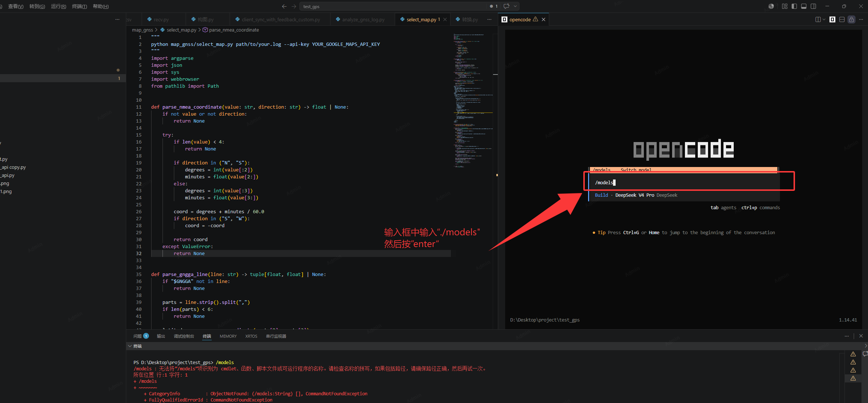Toggle the secondary side bar visibility
The width and height of the screenshot is (868, 403).
[x=813, y=6]
